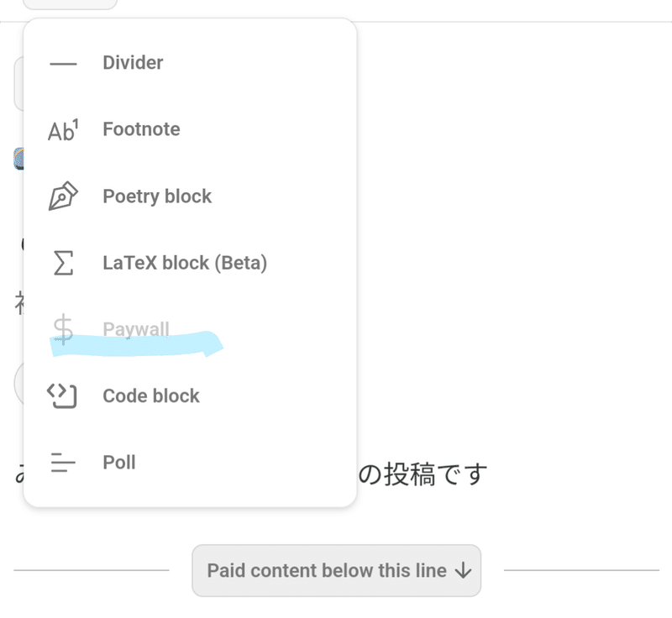Click the partially hidden button above the menu

pyautogui.click(x=70, y=4)
